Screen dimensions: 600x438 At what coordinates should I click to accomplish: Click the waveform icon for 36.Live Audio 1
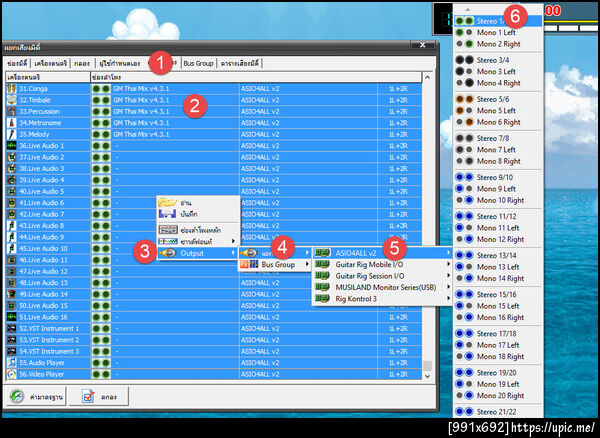pos(11,146)
